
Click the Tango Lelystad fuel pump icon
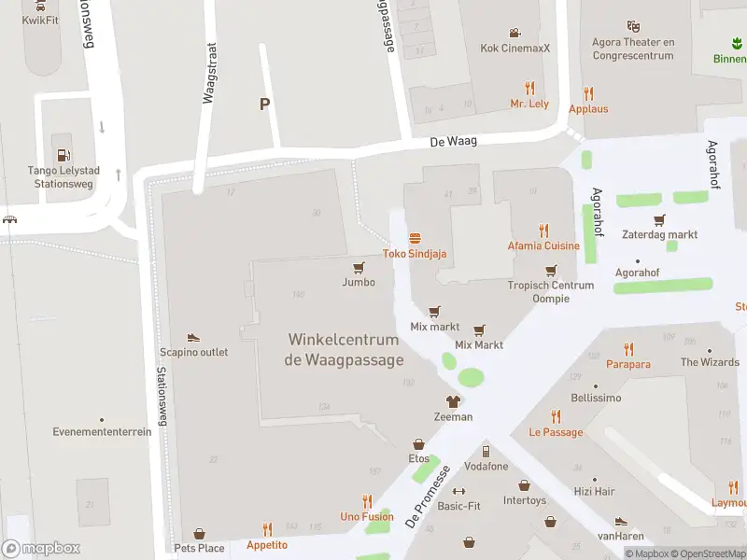tap(63, 155)
